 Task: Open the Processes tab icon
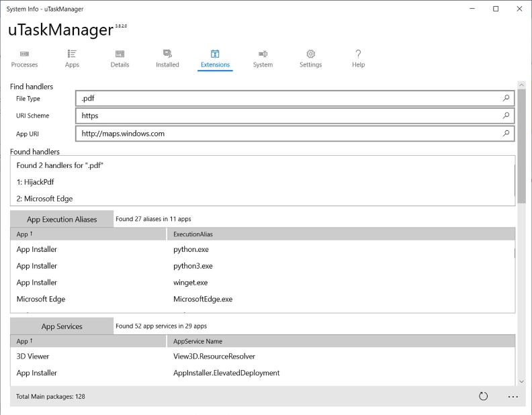click(24, 54)
